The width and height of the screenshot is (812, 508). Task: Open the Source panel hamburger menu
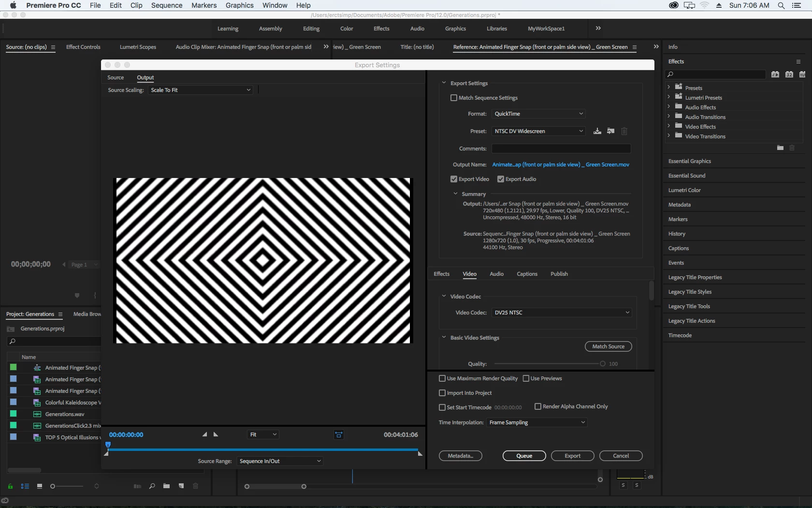pos(53,47)
